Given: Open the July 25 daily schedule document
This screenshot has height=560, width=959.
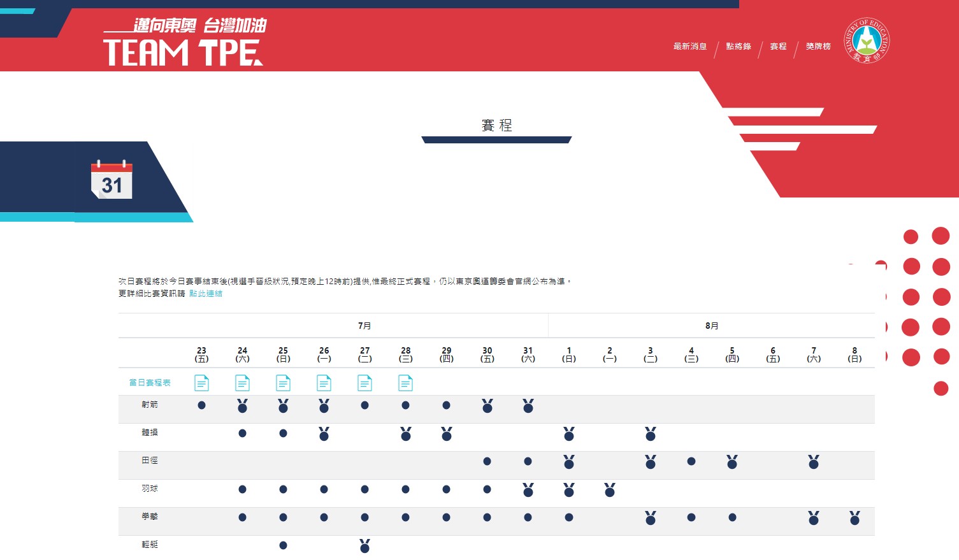Looking at the screenshot, I should coord(283,383).
